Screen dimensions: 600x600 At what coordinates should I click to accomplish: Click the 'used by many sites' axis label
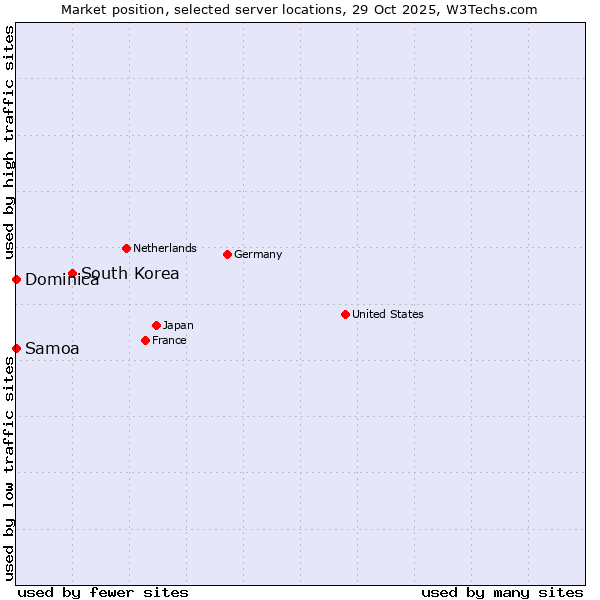point(502,592)
